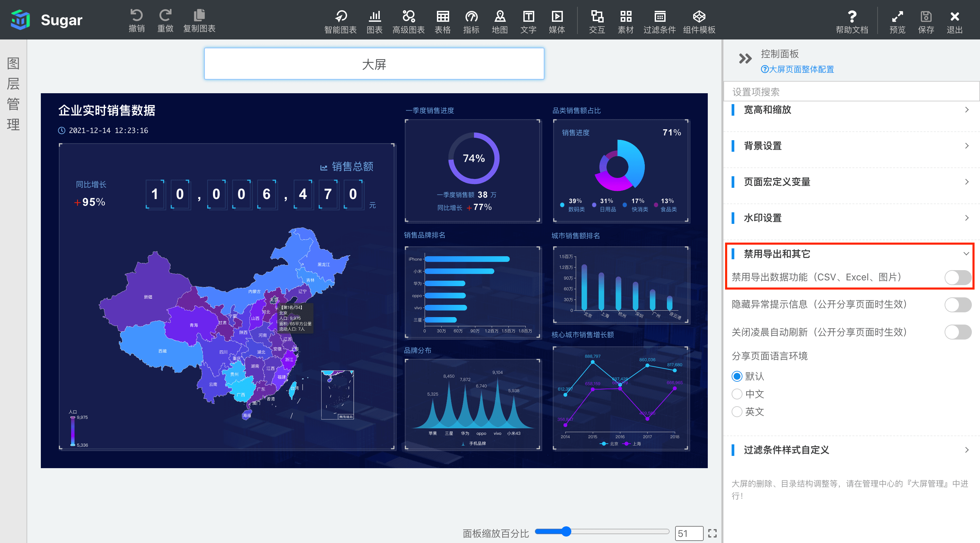The width and height of the screenshot is (980, 543).
Task: Toggle 禁用导出数据功能 switch
Action: pyautogui.click(x=958, y=277)
